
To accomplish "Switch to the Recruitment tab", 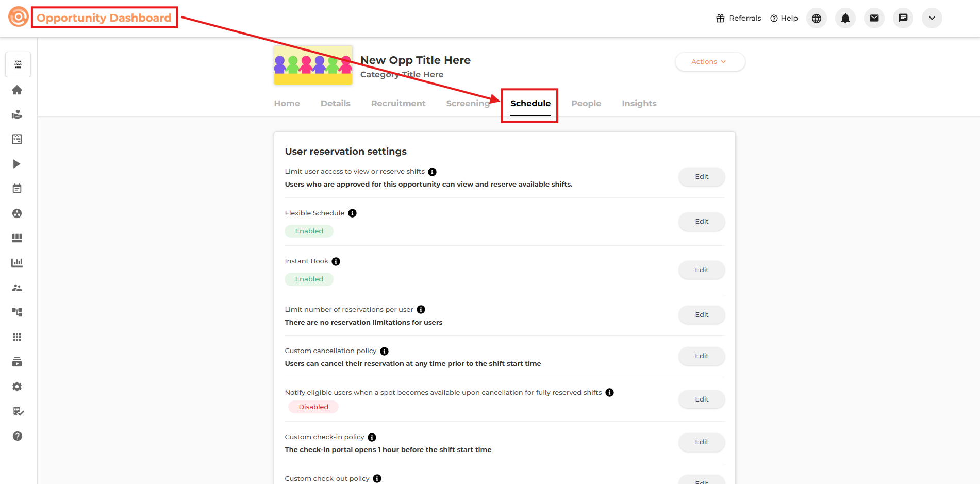I will [x=398, y=104].
